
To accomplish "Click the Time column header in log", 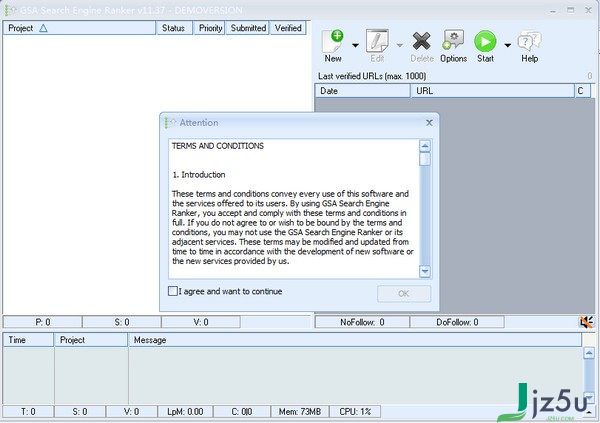I will click(28, 340).
